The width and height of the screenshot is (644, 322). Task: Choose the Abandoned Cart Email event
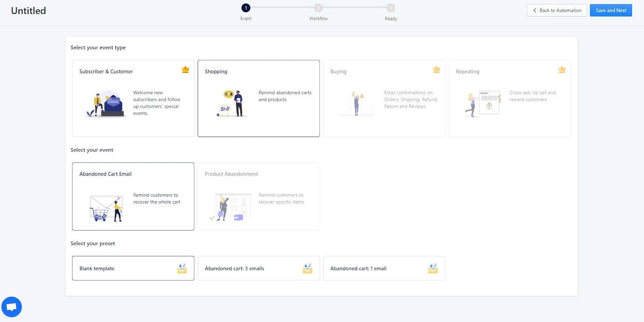tap(133, 196)
